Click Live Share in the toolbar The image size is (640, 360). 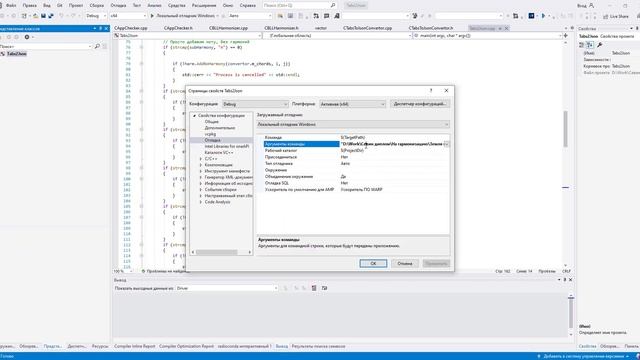[x=616, y=16]
